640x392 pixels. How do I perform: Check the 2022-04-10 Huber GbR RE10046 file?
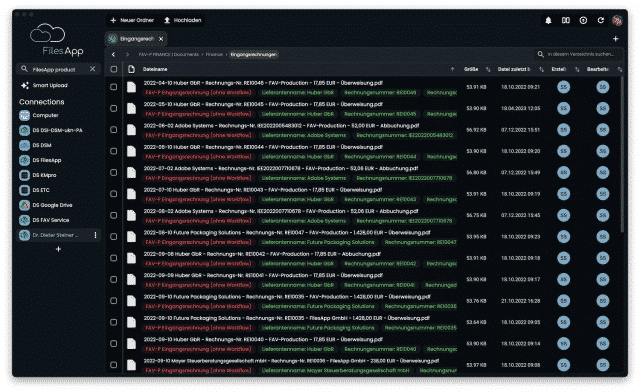click(113, 87)
